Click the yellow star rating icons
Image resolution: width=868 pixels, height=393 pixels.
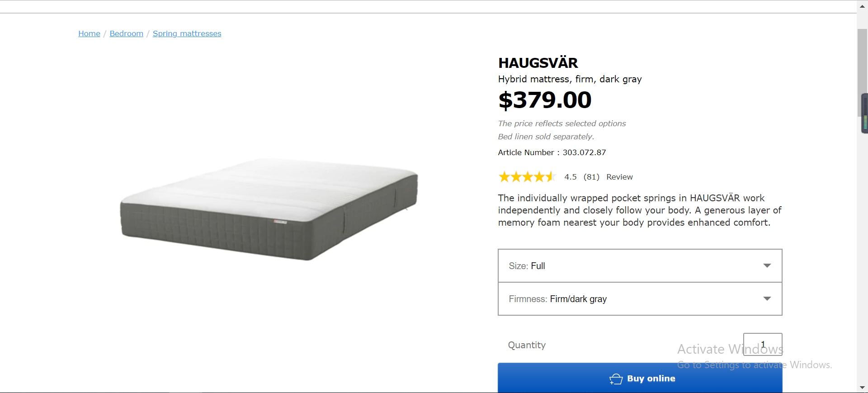point(527,177)
